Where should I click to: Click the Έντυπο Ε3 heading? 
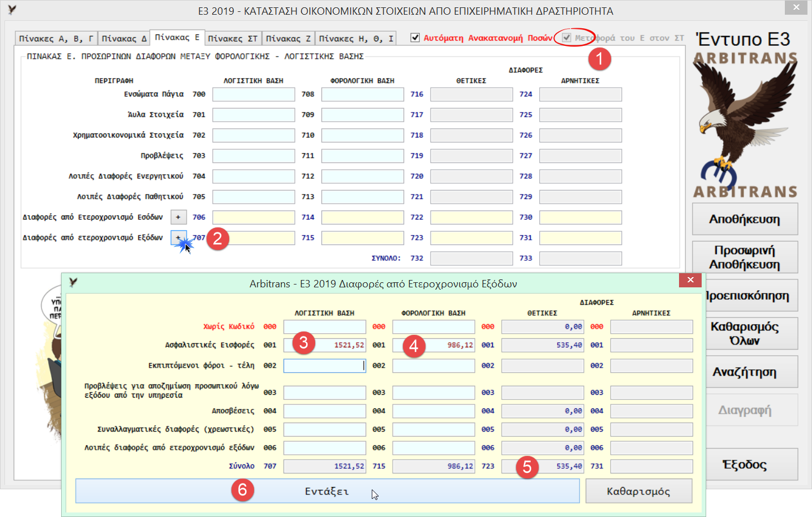point(743,39)
